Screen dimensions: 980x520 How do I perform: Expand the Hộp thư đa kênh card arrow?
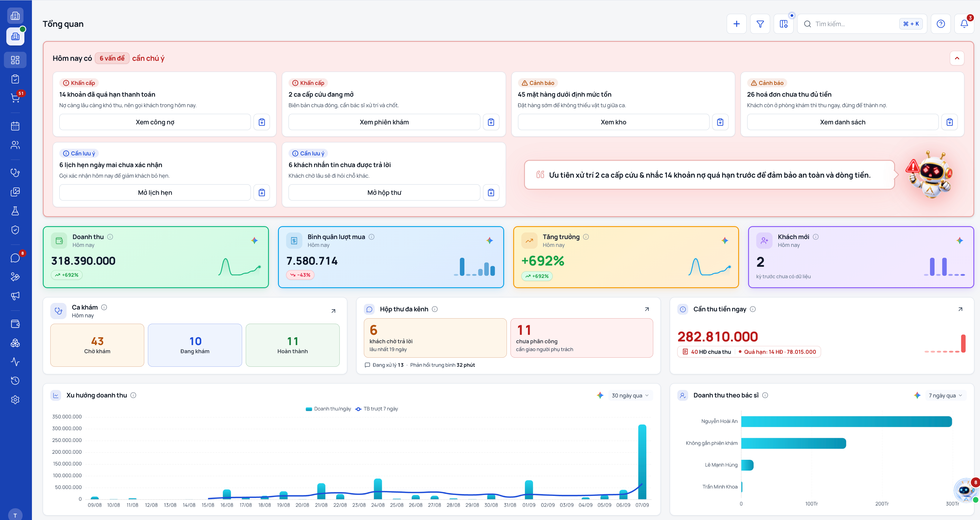click(x=647, y=309)
